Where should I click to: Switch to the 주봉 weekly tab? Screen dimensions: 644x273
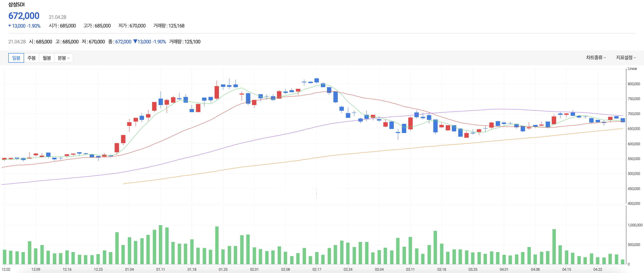coord(32,58)
